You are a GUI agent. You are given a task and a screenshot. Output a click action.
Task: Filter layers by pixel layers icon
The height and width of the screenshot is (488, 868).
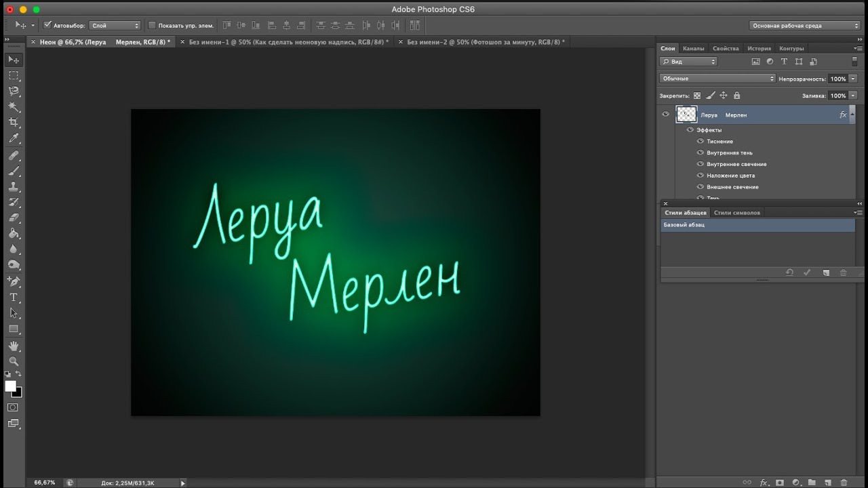pyautogui.click(x=755, y=61)
